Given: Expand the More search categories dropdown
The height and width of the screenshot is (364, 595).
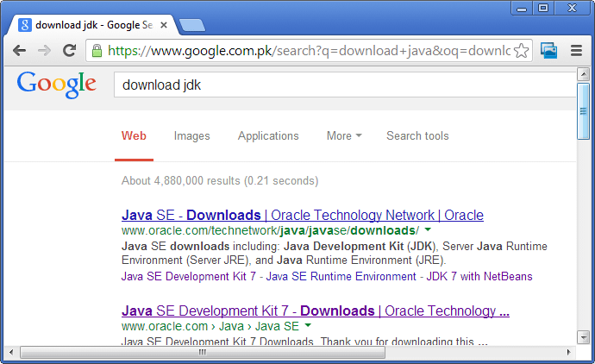Looking at the screenshot, I should [343, 135].
